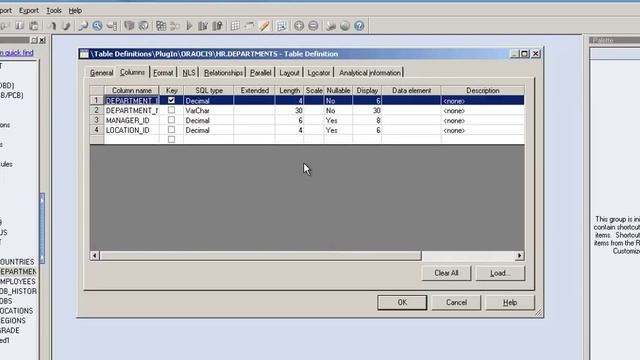Open the Locator tab
The width and height of the screenshot is (640, 360).
(318, 73)
